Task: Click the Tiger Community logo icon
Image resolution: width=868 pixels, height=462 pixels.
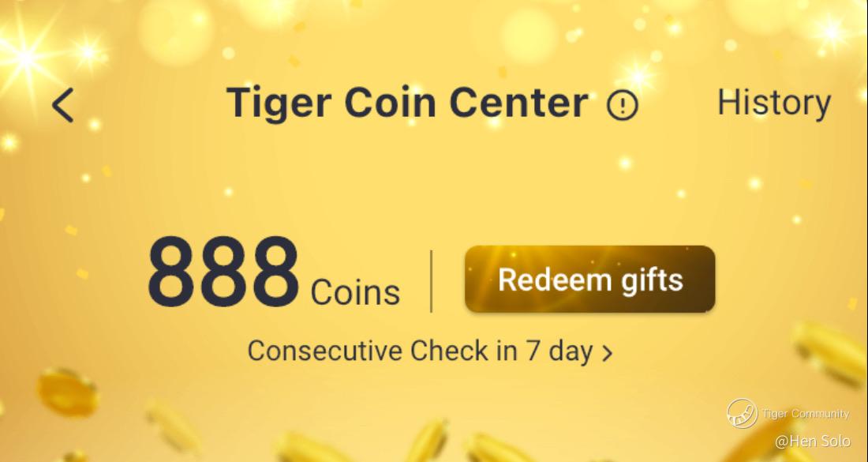Action: [743, 414]
